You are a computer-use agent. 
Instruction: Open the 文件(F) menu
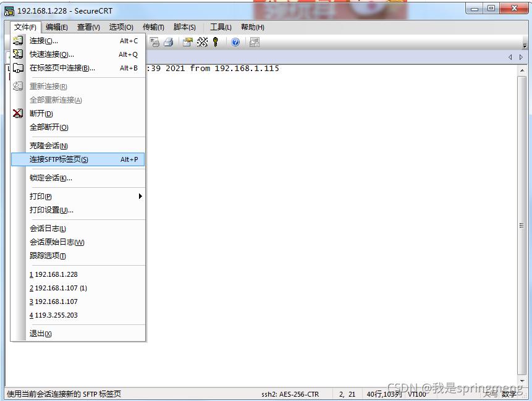[25, 27]
